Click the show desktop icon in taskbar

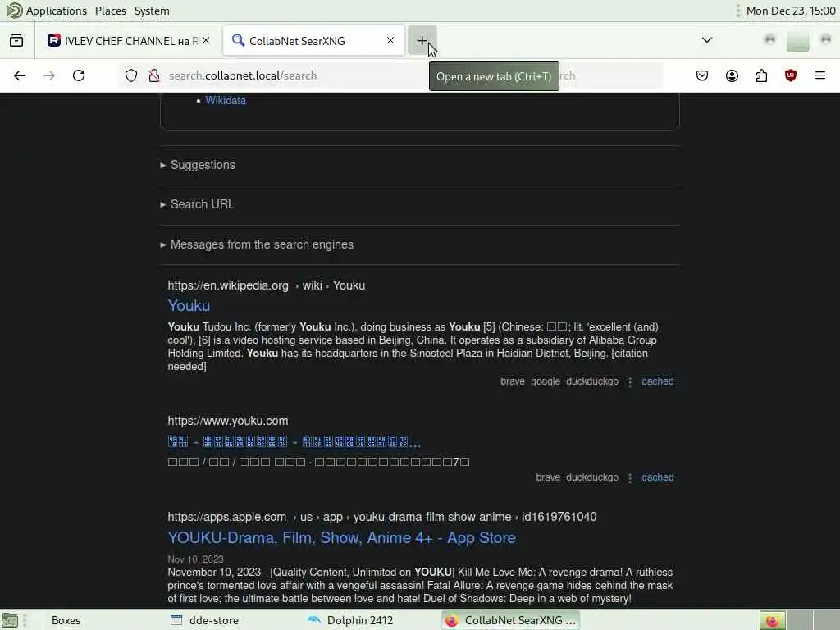coord(10,621)
